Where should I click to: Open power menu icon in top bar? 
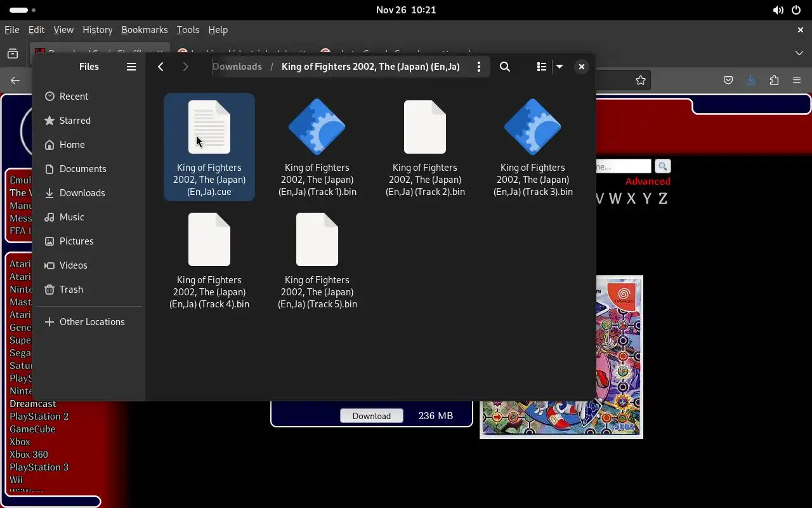pyautogui.click(x=796, y=10)
